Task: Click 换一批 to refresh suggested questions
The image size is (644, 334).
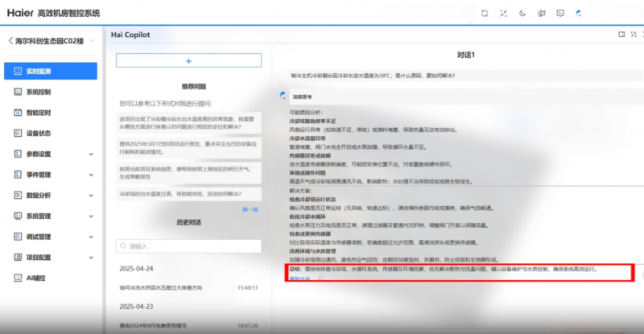Action: point(250,209)
